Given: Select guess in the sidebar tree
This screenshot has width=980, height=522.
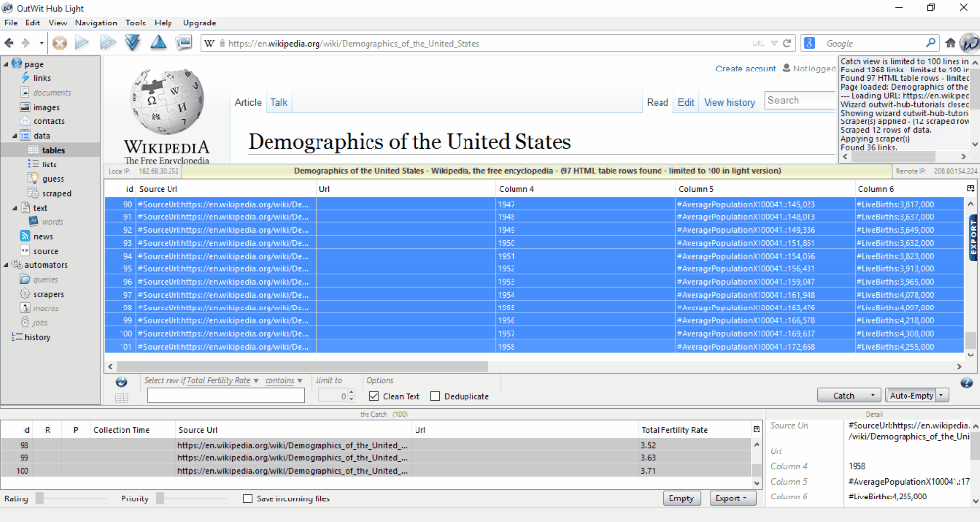Looking at the screenshot, I should [x=53, y=178].
